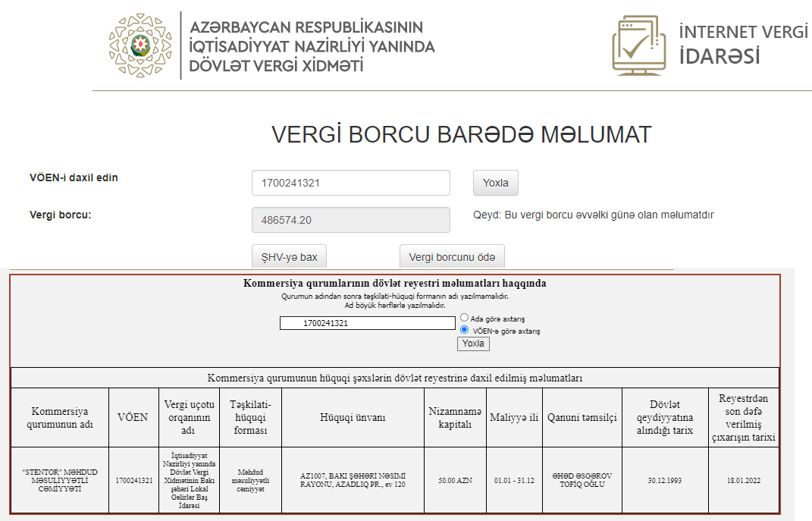Screen dimensions: 812x521
Task: Click the table caption 'Kommersiya qurumunun hüquqi şəxslərin...'
Action: click(394, 378)
